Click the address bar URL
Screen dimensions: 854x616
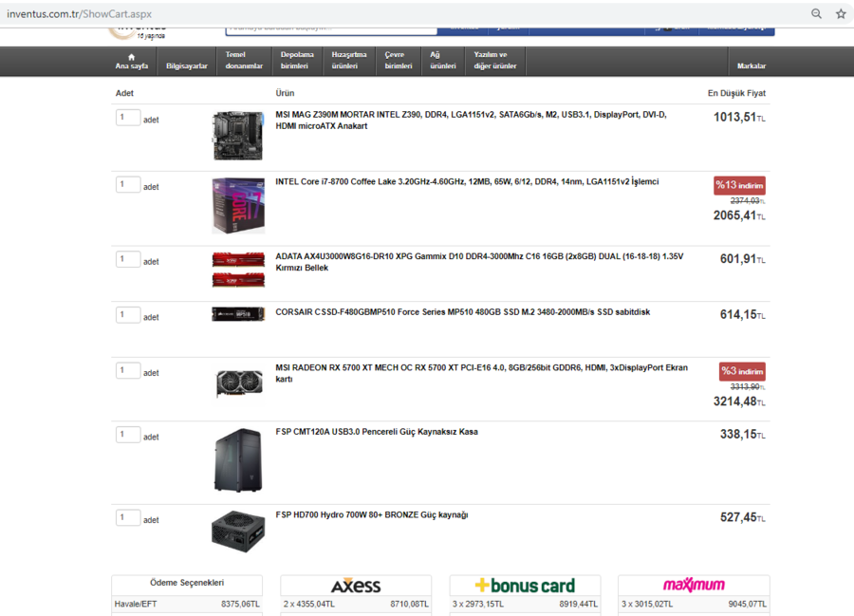[79, 13]
